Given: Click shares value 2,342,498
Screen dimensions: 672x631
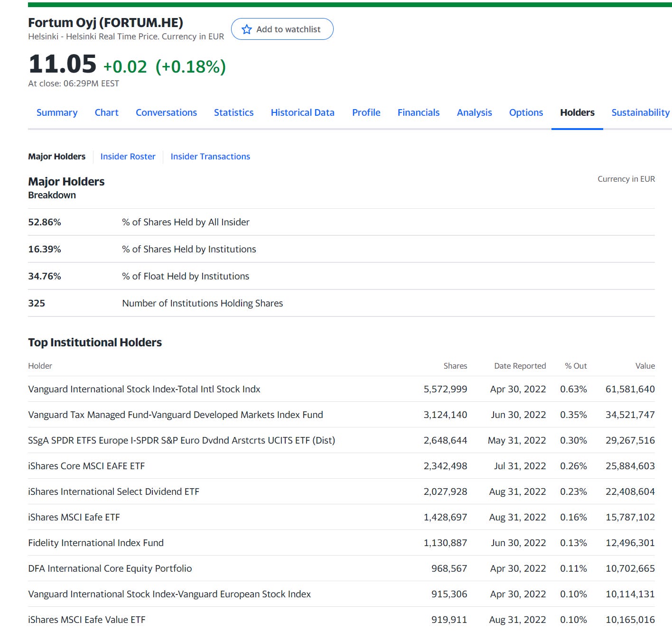Looking at the screenshot, I should pos(445,466).
